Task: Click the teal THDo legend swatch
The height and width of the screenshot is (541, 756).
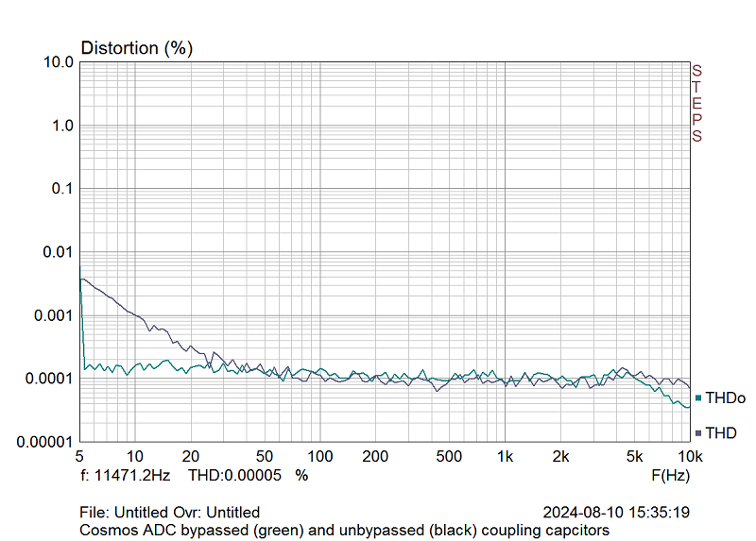Action: coord(698,397)
